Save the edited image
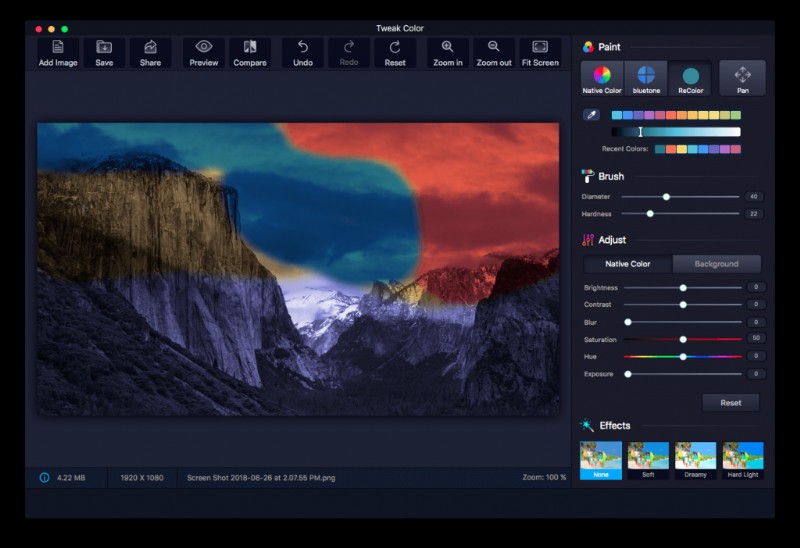Image resolution: width=800 pixels, height=548 pixels. [104, 53]
